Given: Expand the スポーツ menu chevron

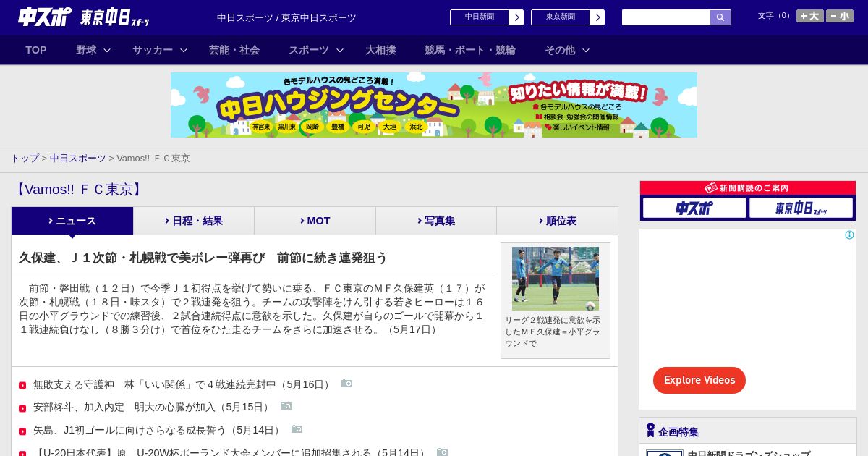Looking at the screenshot, I should pyautogui.click(x=340, y=50).
